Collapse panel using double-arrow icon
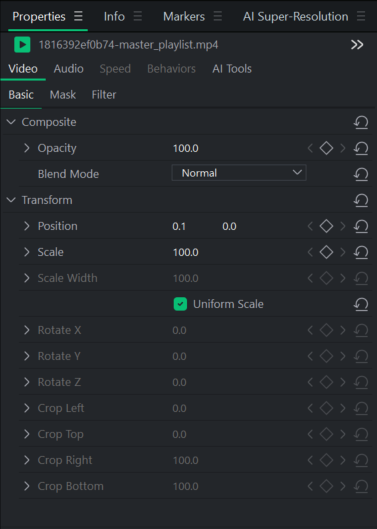 [x=357, y=45]
